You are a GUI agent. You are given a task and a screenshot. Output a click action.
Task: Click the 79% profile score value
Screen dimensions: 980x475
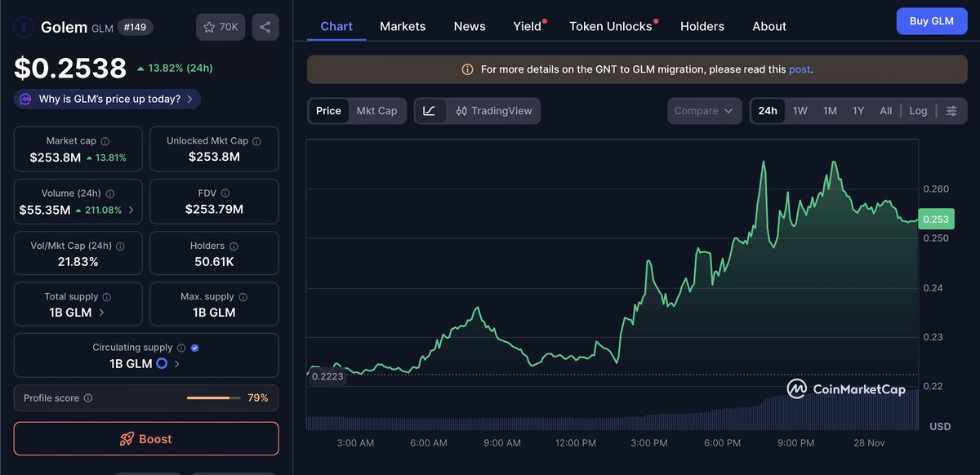pyautogui.click(x=258, y=398)
